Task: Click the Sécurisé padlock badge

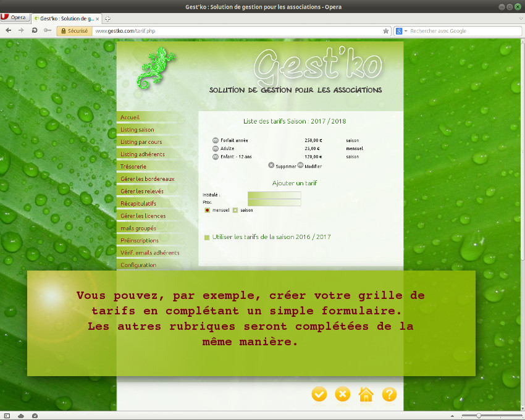Action: [x=74, y=31]
